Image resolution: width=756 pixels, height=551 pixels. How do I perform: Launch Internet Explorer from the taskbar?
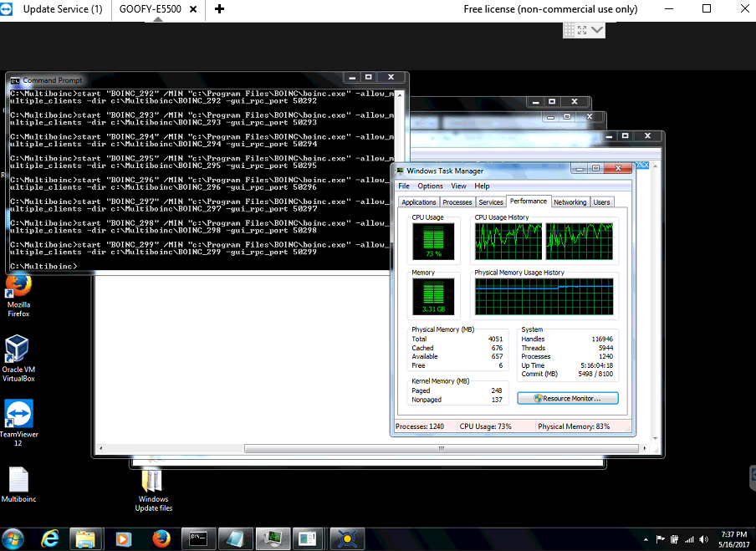[49, 539]
